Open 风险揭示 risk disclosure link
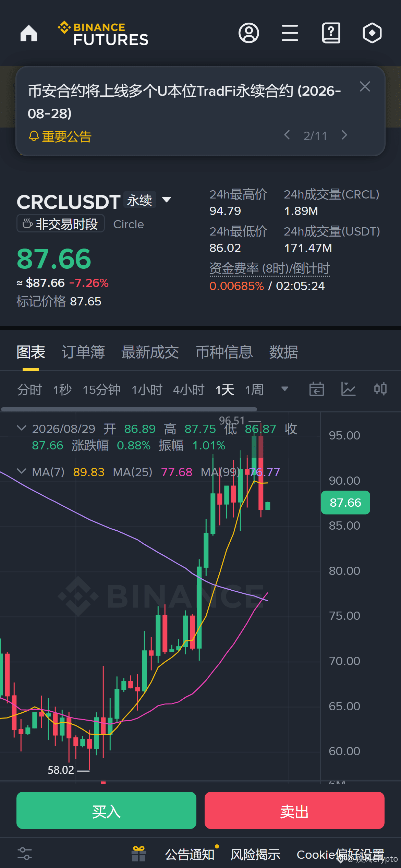 [256, 855]
